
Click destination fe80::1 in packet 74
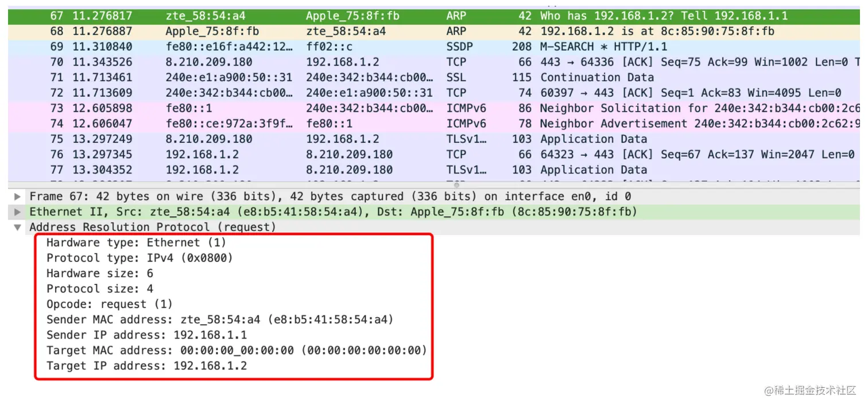(329, 124)
